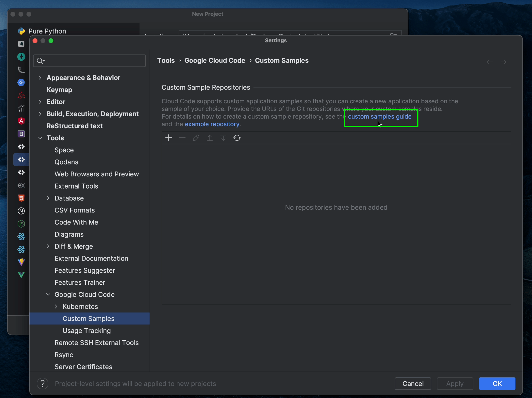The height and width of the screenshot is (398, 532).
Task: Click the navigate back arrow
Action: pos(490,62)
